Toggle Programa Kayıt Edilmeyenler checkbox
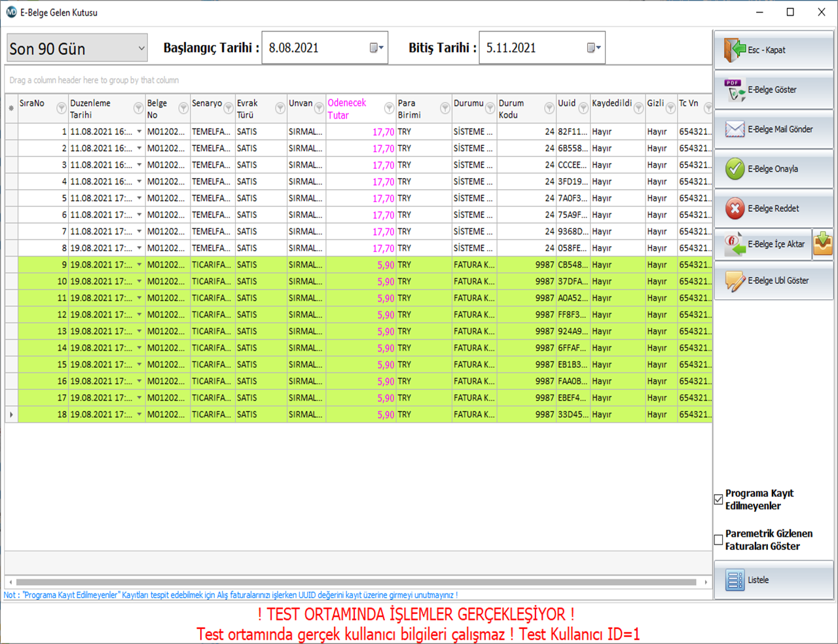Viewport: 838px width, 644px height. 719,499
